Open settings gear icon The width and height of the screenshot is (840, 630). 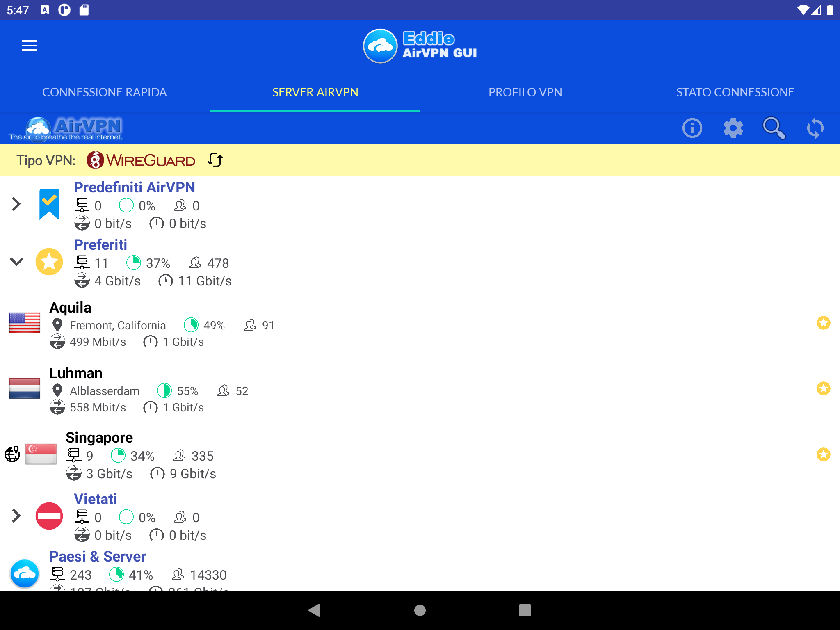tap(733, 128)
